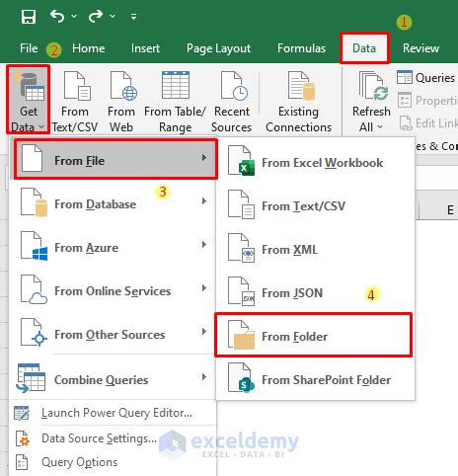This screenshot has width=458, height=476.
Task: Click the From Folder icon in the submenu
Action: tap(241, 335)
